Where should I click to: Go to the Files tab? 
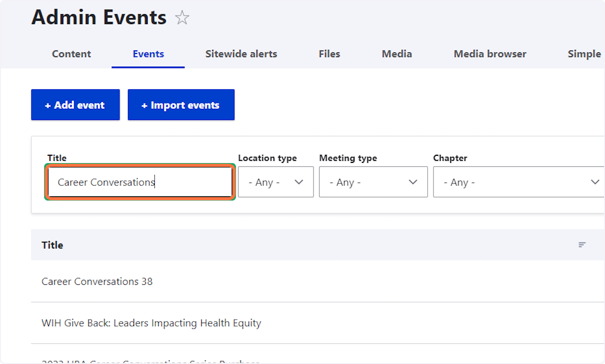pyautogui.click(x=329, y=54)
